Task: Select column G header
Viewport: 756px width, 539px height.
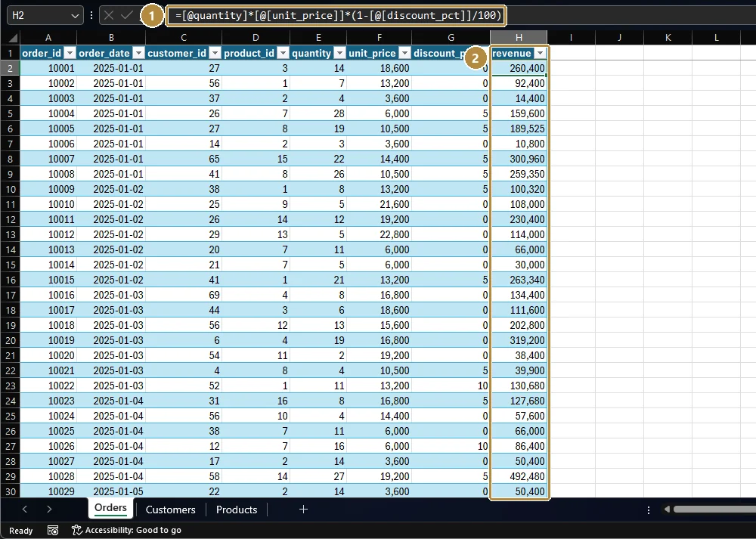Action: 451,38
